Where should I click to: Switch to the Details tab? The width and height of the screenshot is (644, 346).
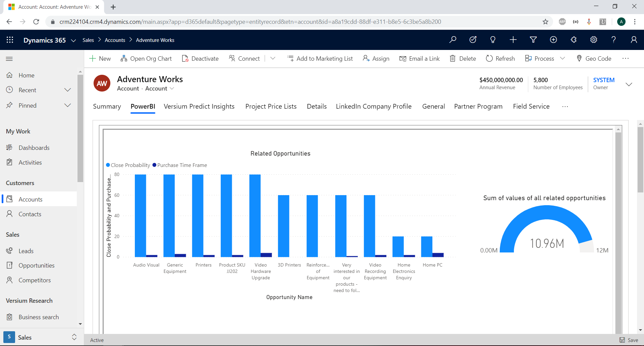point(317,106)
